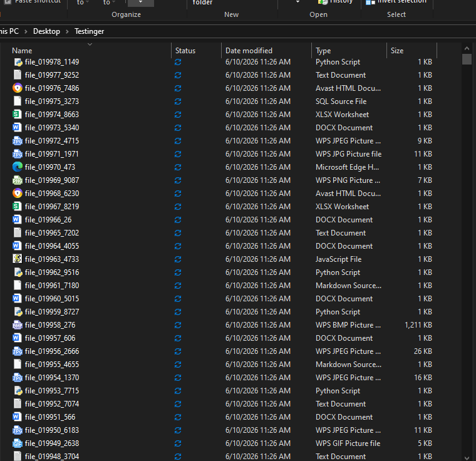Navigate to Desktop in address breadcrumb
The height and width of the screenshot is (461, 476).
point(46,31)
